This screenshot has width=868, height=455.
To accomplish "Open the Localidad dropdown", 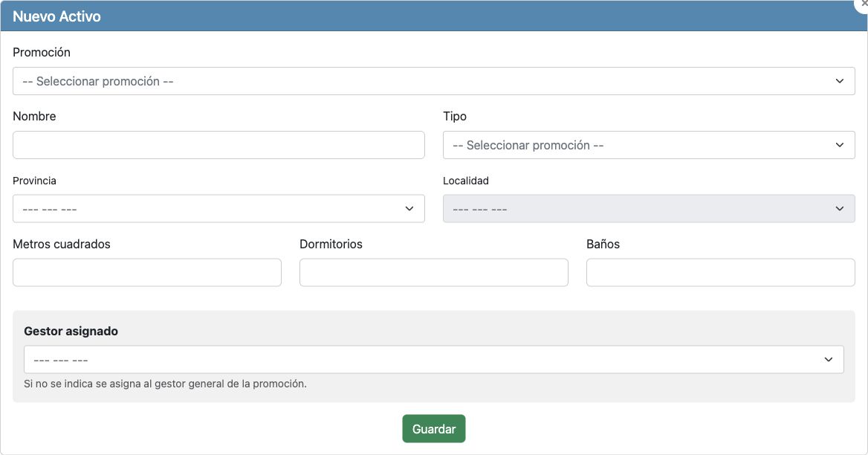I will pyautogui.click(x=649, y=209).
